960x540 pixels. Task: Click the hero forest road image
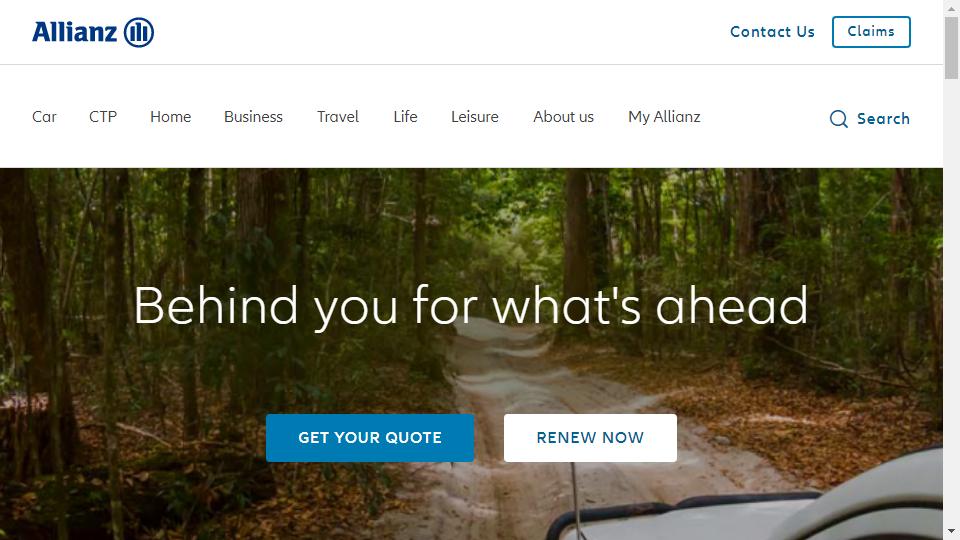[x=471, y=354]
